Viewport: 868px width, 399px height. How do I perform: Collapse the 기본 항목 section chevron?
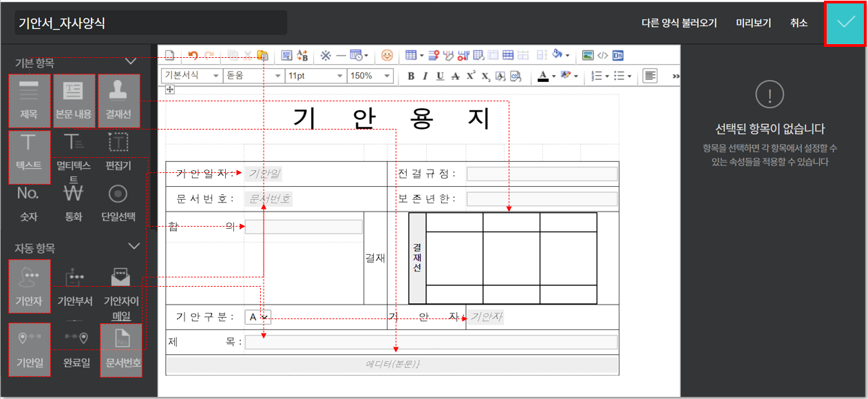pyautogui.click(x=131, y=62)
